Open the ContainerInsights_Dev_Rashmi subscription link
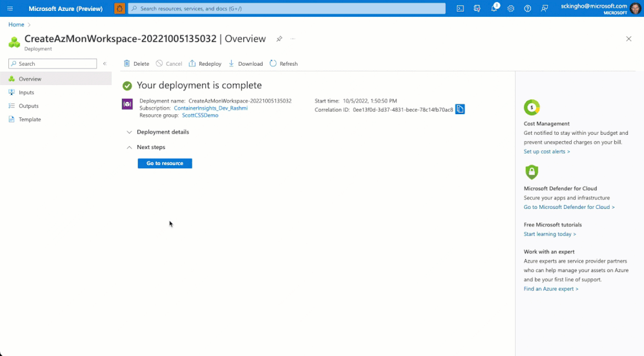This screenshot has width=644, height=356. tap(211, 108)
